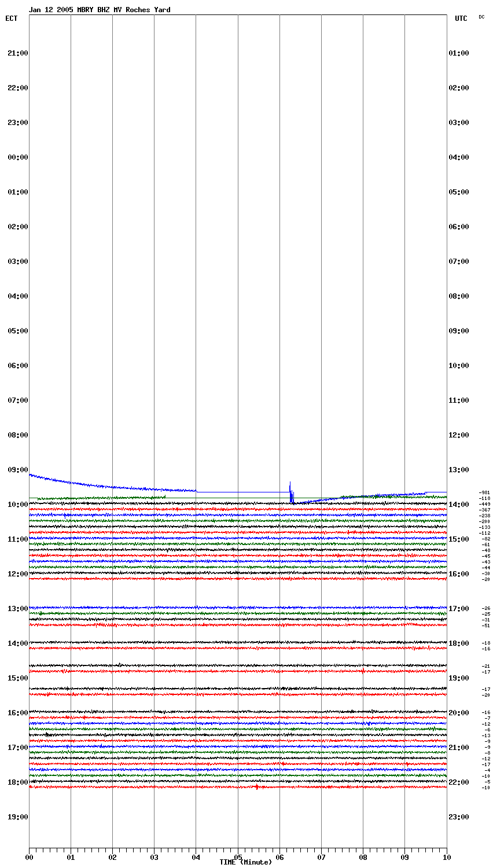
Task: Click minute label 00 on bottom axis
Action: (x=29, y=858)
